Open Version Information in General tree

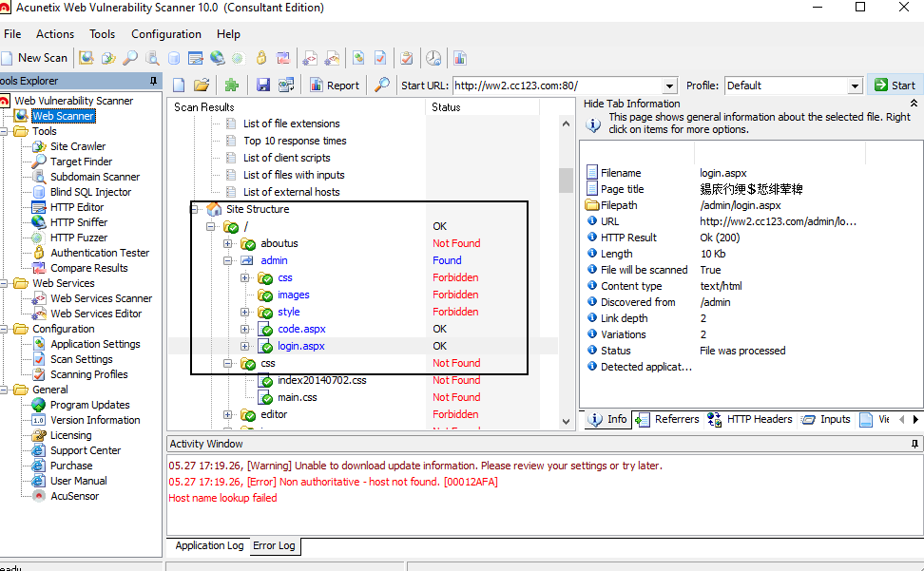[95, 420]
